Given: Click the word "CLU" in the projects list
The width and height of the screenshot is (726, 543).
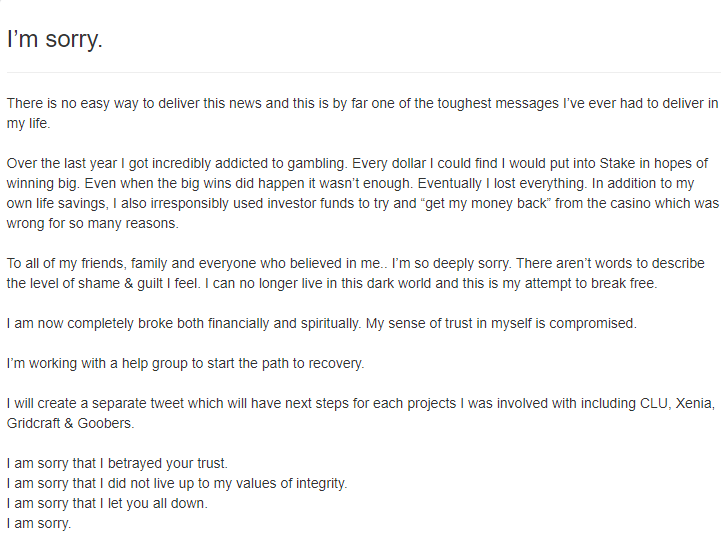Looking at the screenshot, I should (x=654, y=403).
